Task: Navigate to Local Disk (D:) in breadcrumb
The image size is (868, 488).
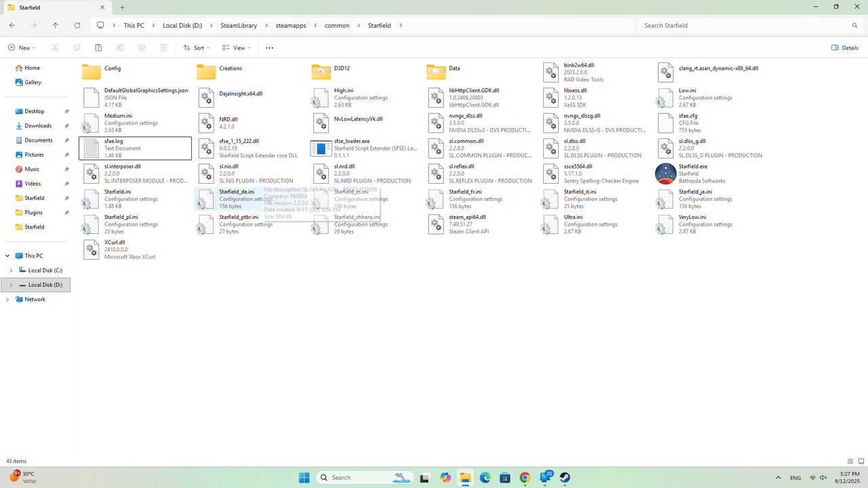Action: (182, 25)
